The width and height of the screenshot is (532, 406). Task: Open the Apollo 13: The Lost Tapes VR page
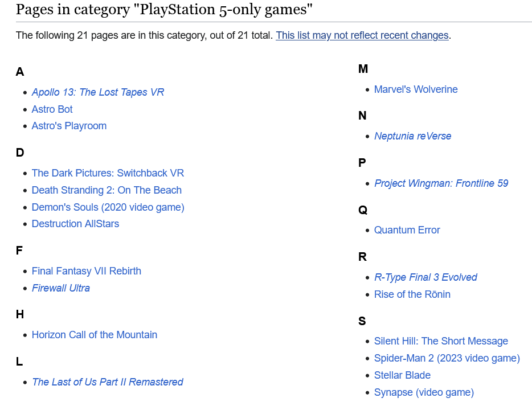98,92
